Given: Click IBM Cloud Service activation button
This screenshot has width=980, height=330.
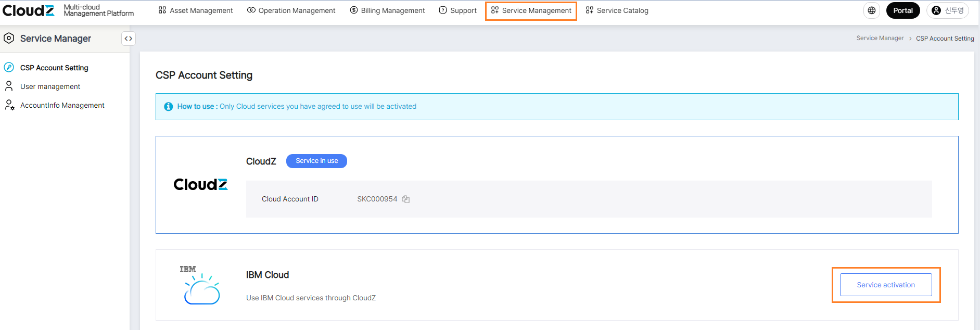Looking at the screenshot, I should [x=886, y=285].
